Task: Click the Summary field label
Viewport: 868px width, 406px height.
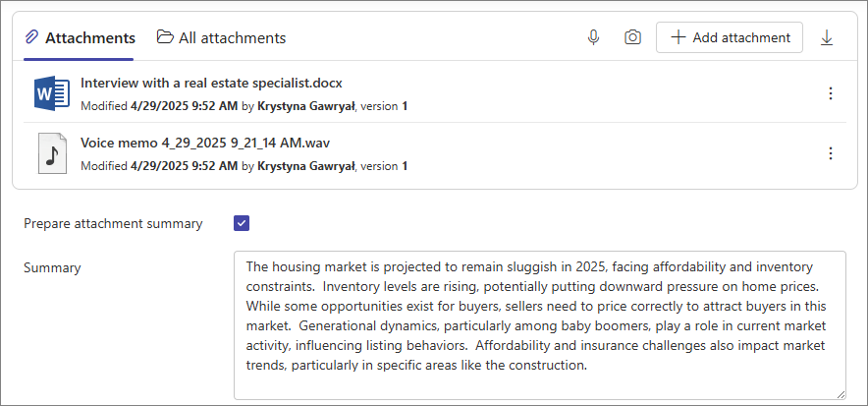Action: (x=52, y=268)
